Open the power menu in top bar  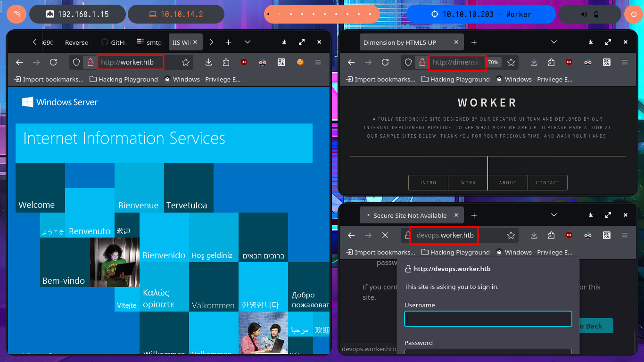633,14
